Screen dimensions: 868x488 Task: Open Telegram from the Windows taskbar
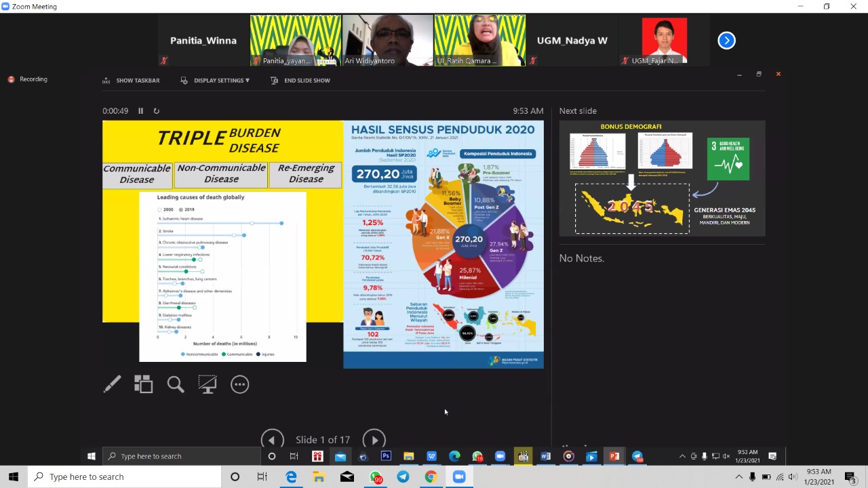pos(403,476)
